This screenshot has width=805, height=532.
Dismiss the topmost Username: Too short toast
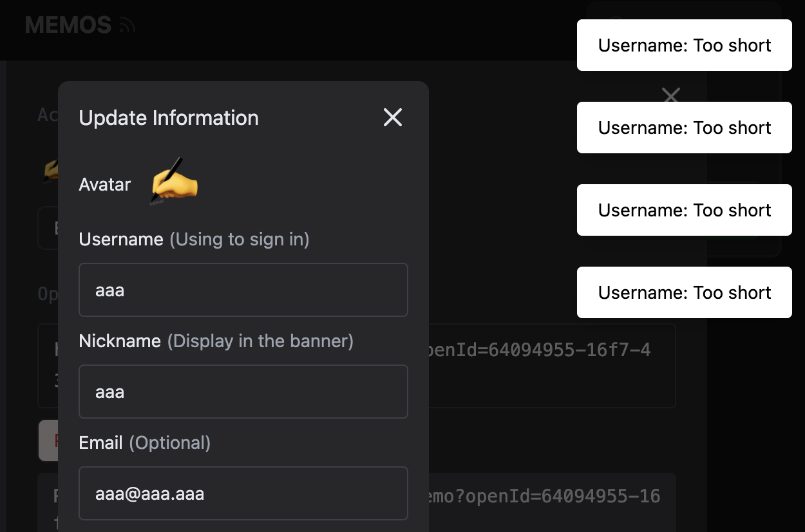point(684,45)
